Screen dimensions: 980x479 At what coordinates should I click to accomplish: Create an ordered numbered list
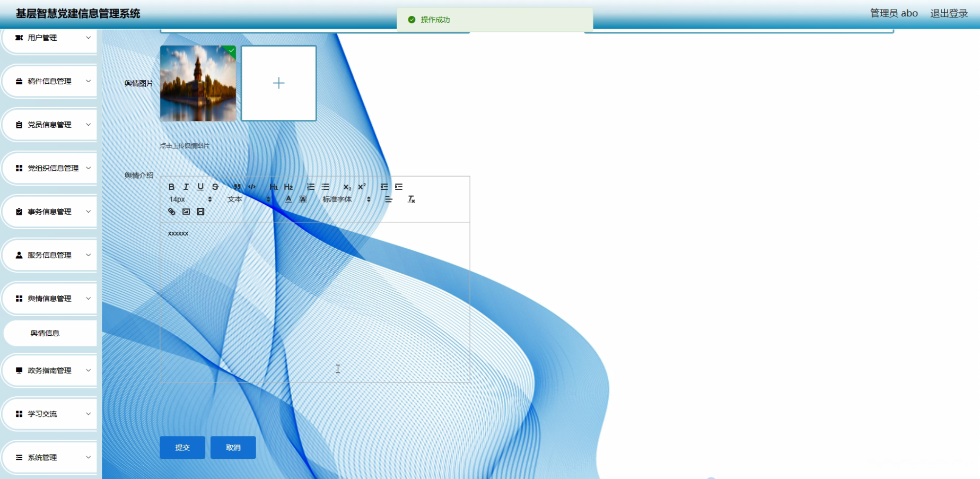pos(311,187)
